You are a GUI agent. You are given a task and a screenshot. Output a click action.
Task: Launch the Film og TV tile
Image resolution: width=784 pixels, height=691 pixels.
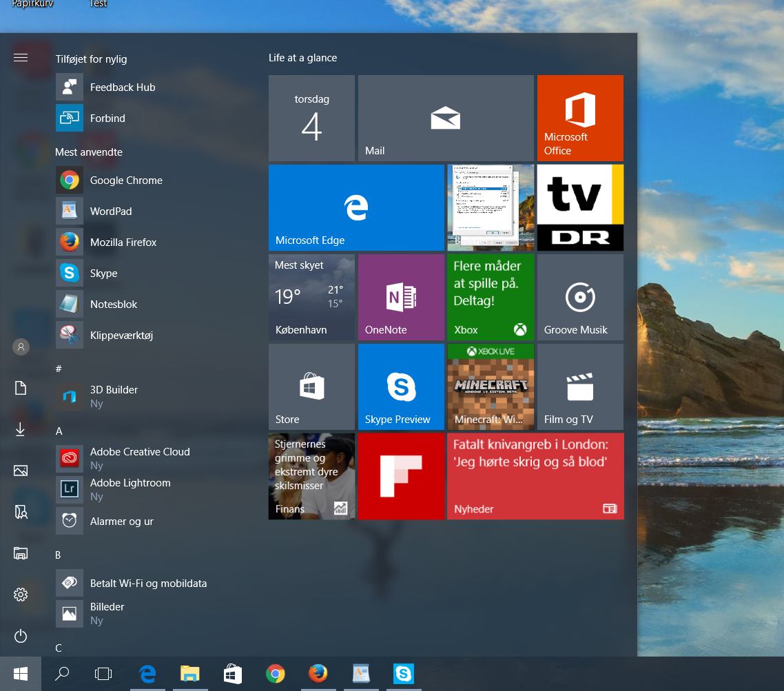pos(579,386)
